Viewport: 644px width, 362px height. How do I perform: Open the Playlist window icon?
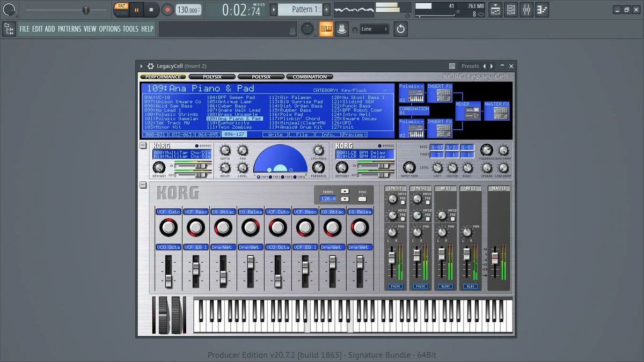coord(495,10)
